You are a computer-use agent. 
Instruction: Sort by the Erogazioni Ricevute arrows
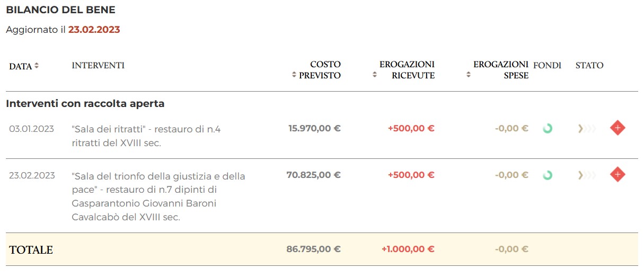[375, 75]
